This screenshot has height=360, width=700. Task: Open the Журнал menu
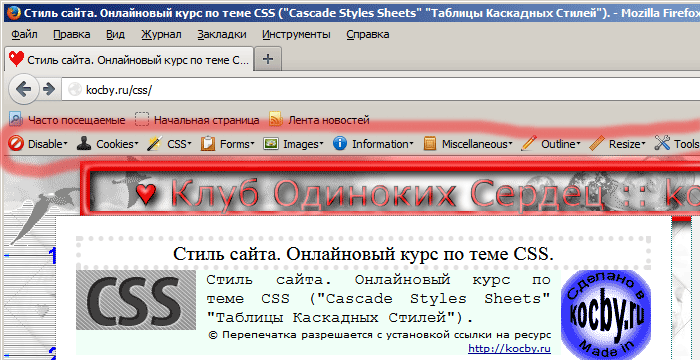click(161, 34)
